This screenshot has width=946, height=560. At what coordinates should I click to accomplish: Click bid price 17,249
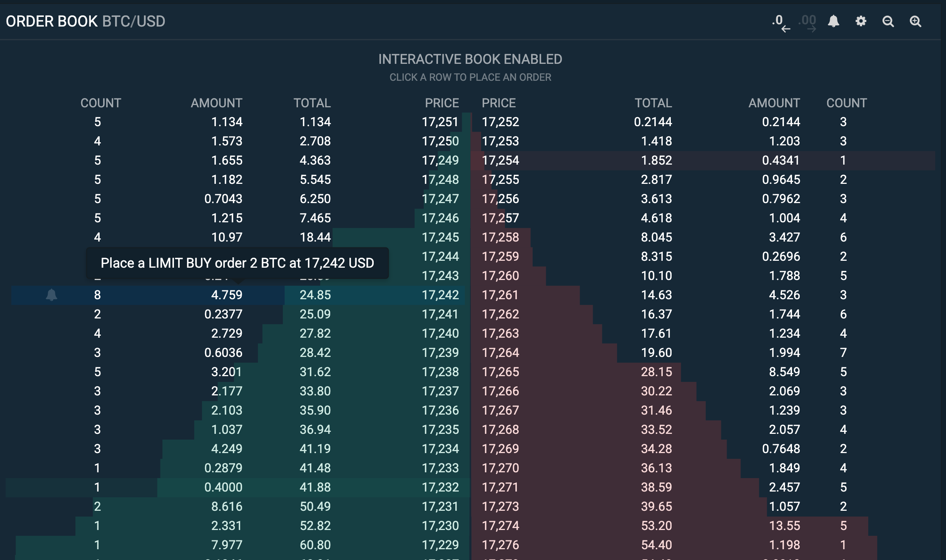[440, 160]
